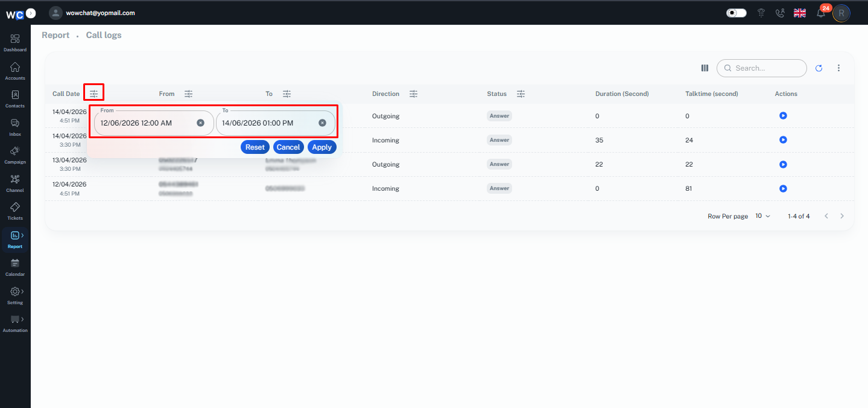
Task: Toggle the dark mode switch in header
Action: coord(736,13)
